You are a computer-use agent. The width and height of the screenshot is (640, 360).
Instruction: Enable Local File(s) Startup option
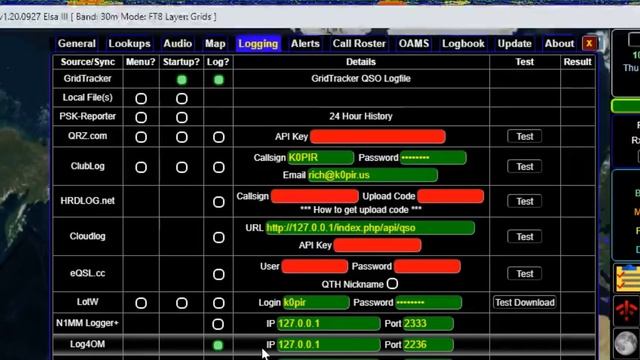pos(182,98)
